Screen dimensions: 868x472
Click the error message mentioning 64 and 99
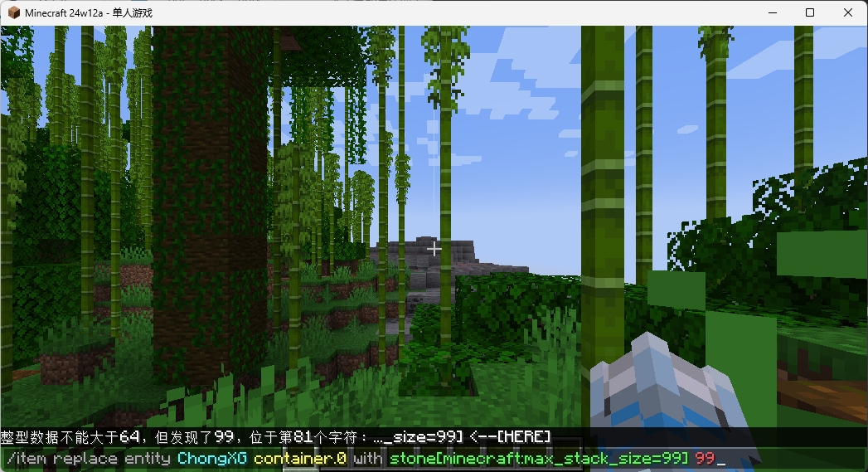(276, 437)
